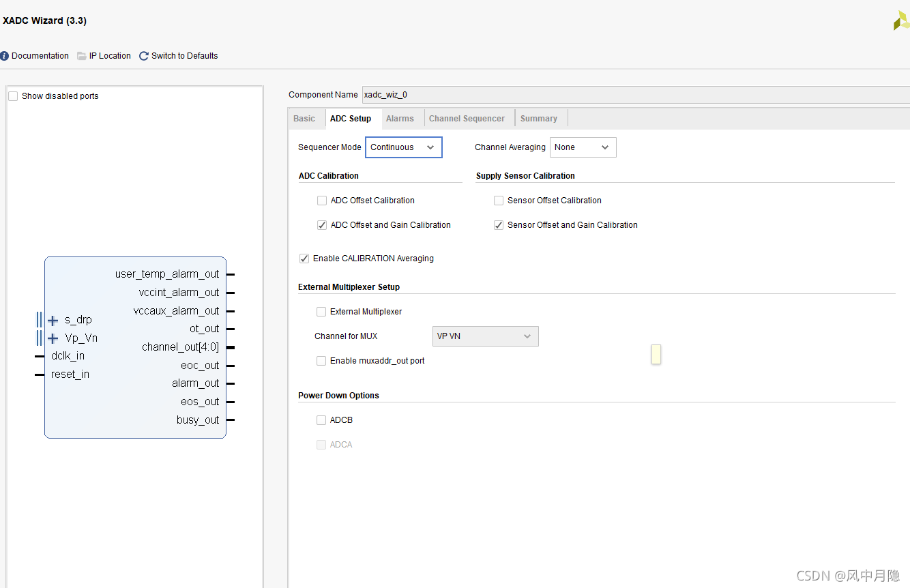Check the ADCB power down option

point(321,420)
